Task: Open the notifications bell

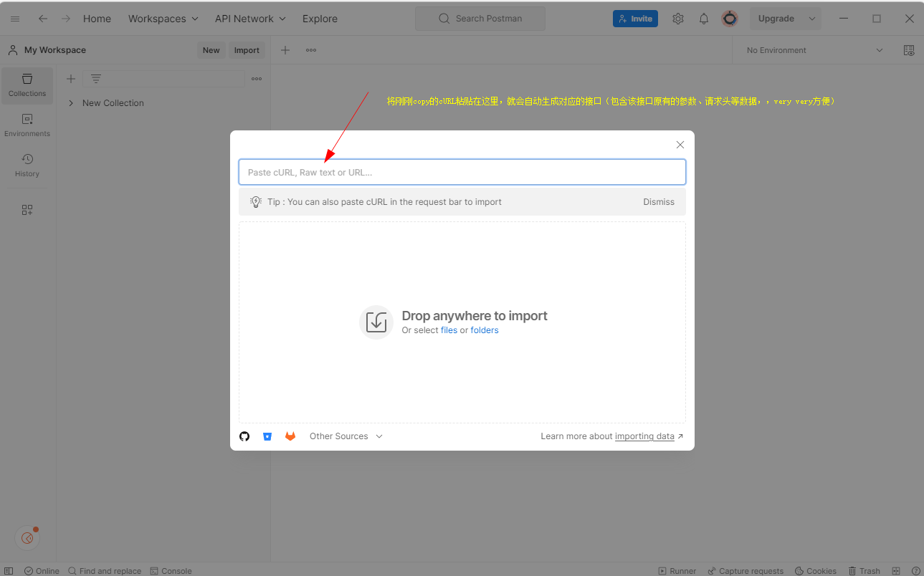Action: (x=704, y=19)
